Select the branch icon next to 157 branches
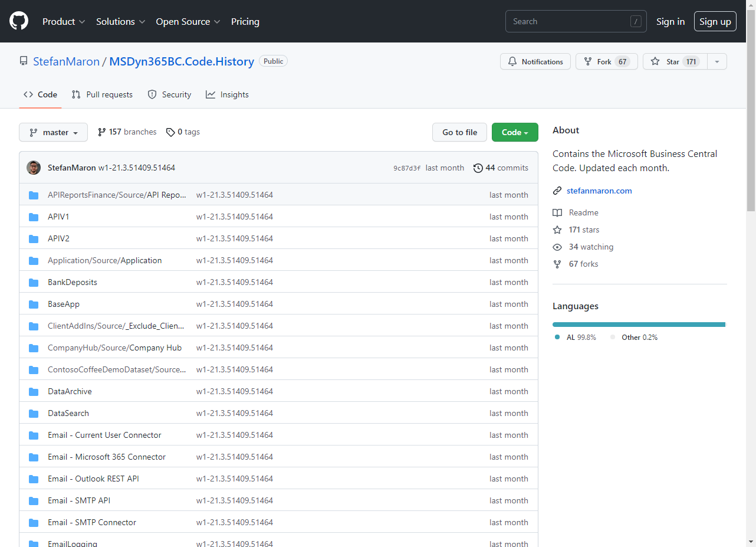The height and width of the screenshot is (547, 756). 101,132
